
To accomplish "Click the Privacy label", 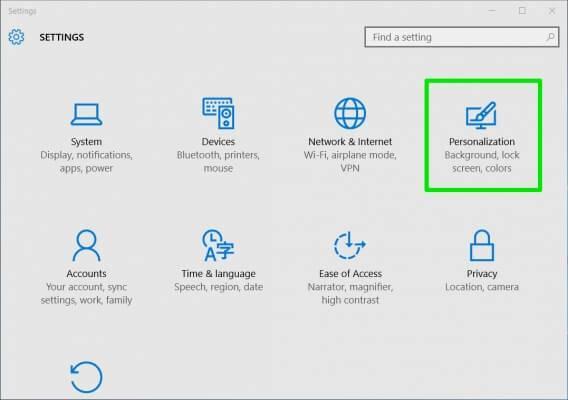I will click(x=482, y=274).
